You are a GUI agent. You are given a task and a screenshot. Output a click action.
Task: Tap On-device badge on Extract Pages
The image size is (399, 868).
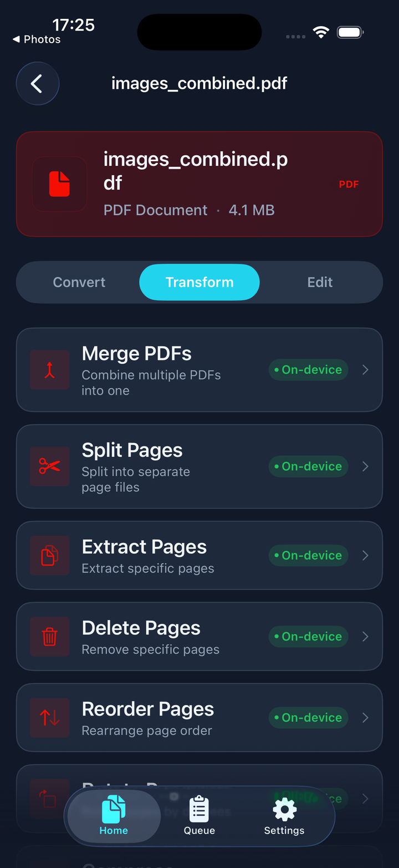pos(309,555)
